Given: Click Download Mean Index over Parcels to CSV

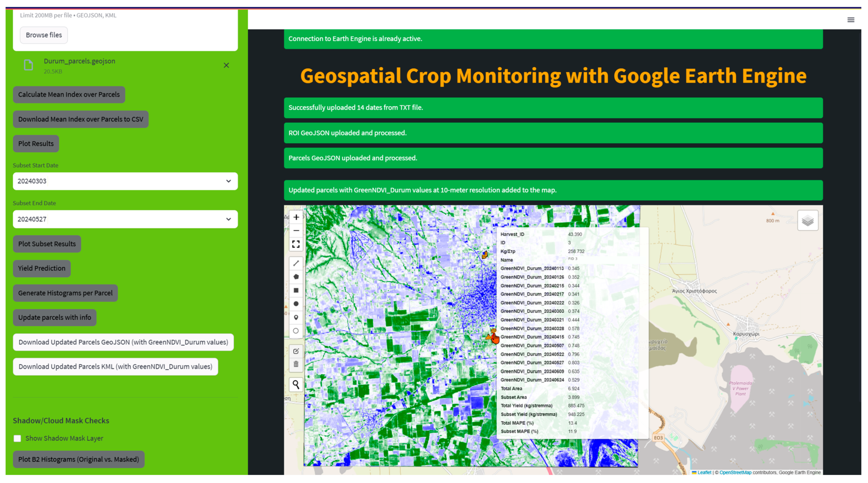Looking at the screenshot, I should [x=81, y=119].
